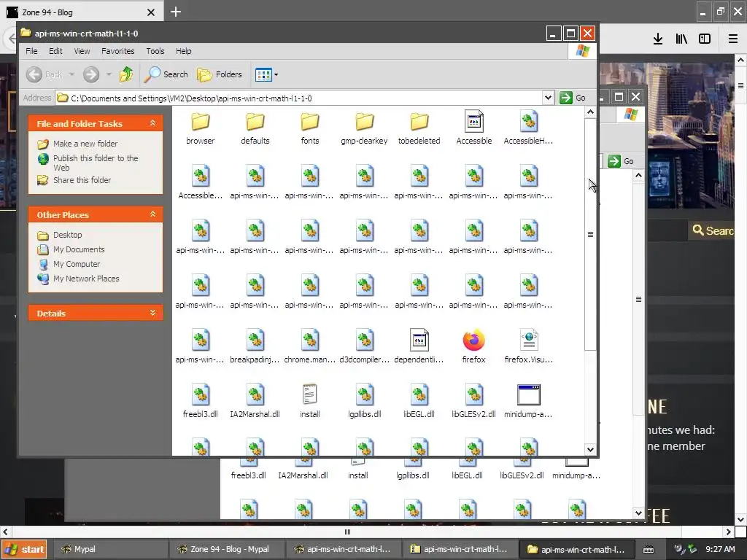
Task: Select the Accessible configuration file icon
Action: (x=474, y=122)
